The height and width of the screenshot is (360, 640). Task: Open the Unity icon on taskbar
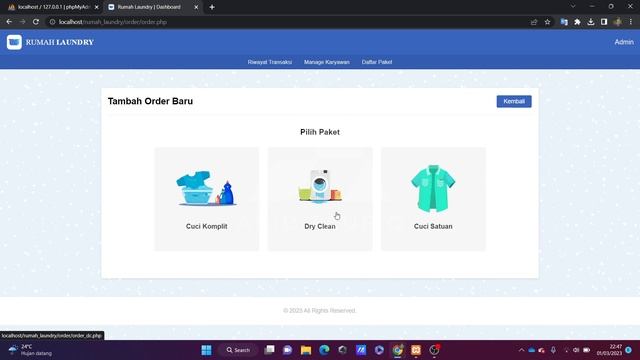[x=342, y=350]
